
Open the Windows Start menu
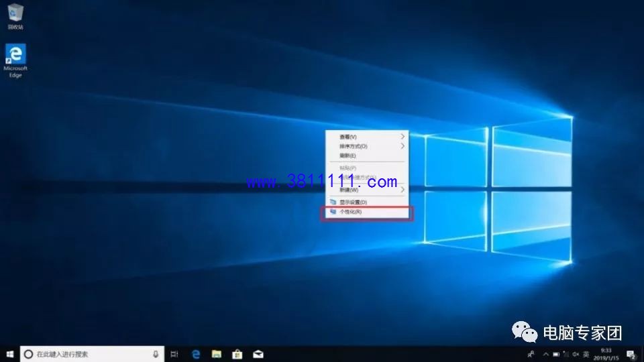[x=10, y=354]
